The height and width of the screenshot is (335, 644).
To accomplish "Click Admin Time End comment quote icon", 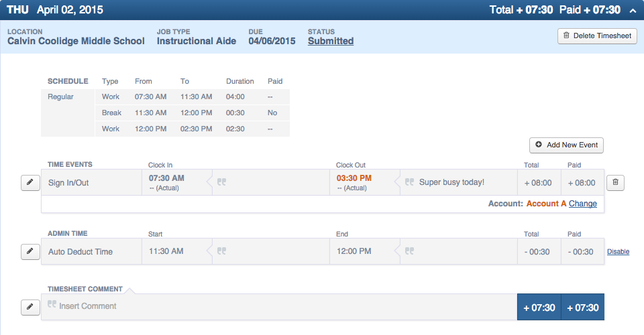I will point(410,251).
